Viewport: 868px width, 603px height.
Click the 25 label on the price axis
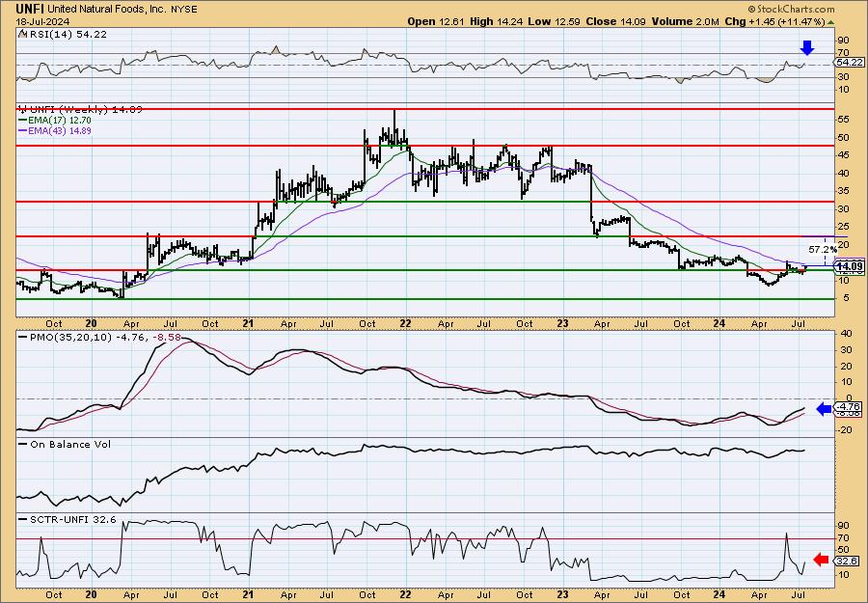[x=842, y=227]
